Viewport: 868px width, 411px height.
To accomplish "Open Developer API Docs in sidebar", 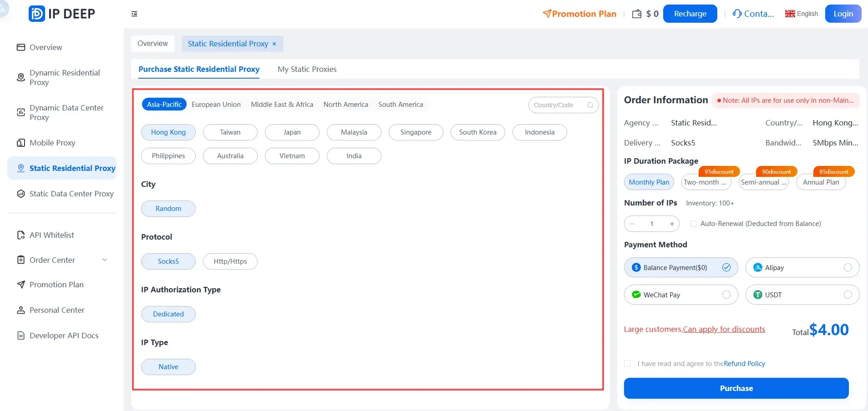I will pyautogui.click(x=64, y=336).
